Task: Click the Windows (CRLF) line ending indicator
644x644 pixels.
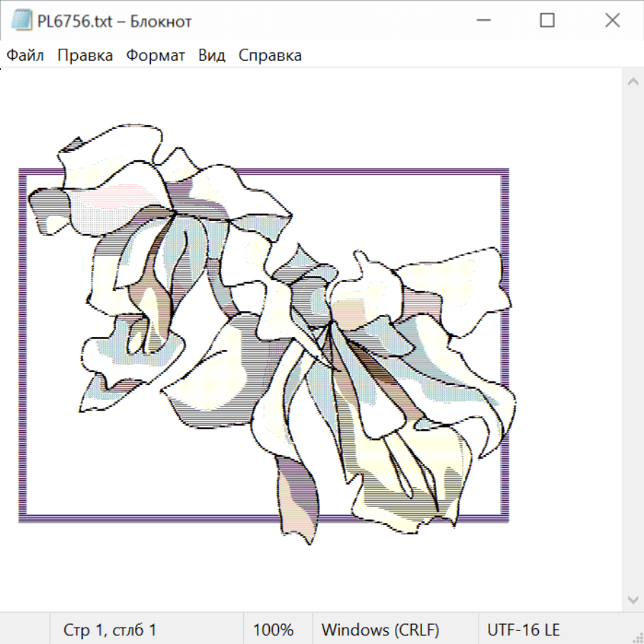Action: [380, 630]
